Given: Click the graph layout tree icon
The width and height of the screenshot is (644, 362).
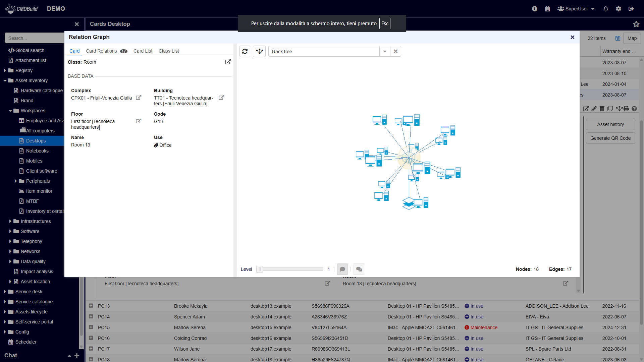Looking at the screenshot, I should coord(259,51).
